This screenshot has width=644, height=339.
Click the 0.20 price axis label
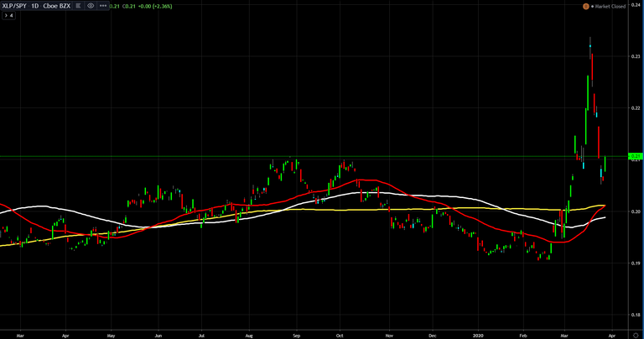coord(636,211)
